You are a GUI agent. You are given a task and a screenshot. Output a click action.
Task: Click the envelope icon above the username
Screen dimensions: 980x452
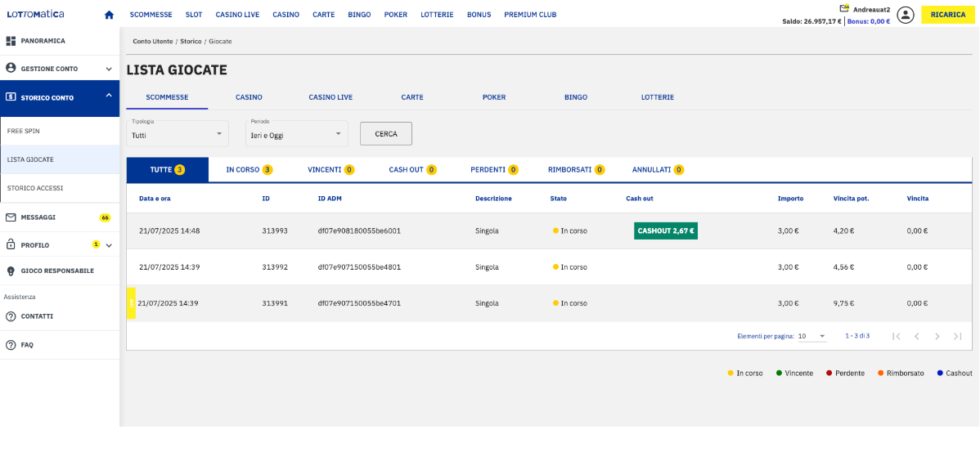click(844, 8)
